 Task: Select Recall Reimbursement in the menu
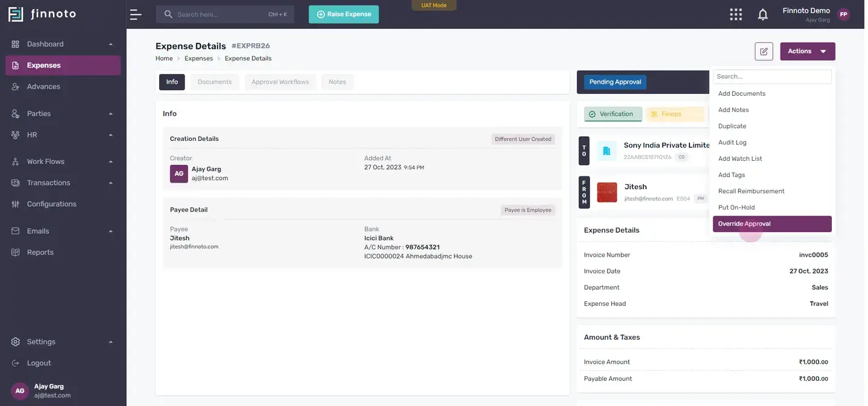point(772,192)
